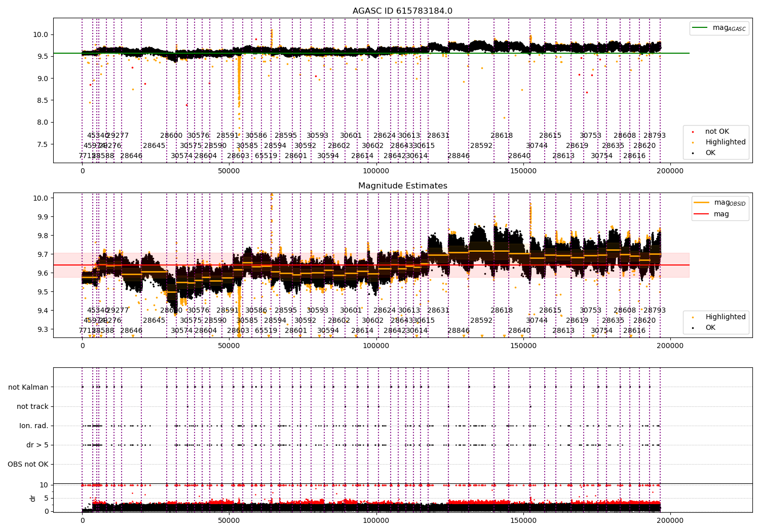Click the red 'mag' legend entry
The height and width of the screenshot is (532, 760).
(712, 214)
